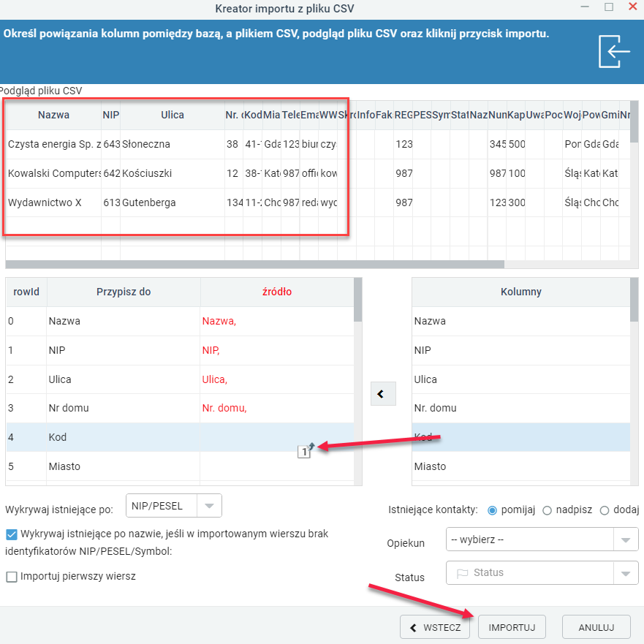The width and height of the screenshot is (644, 644).
Task: Click the rowId column header
Action: (x=26, y=292)
